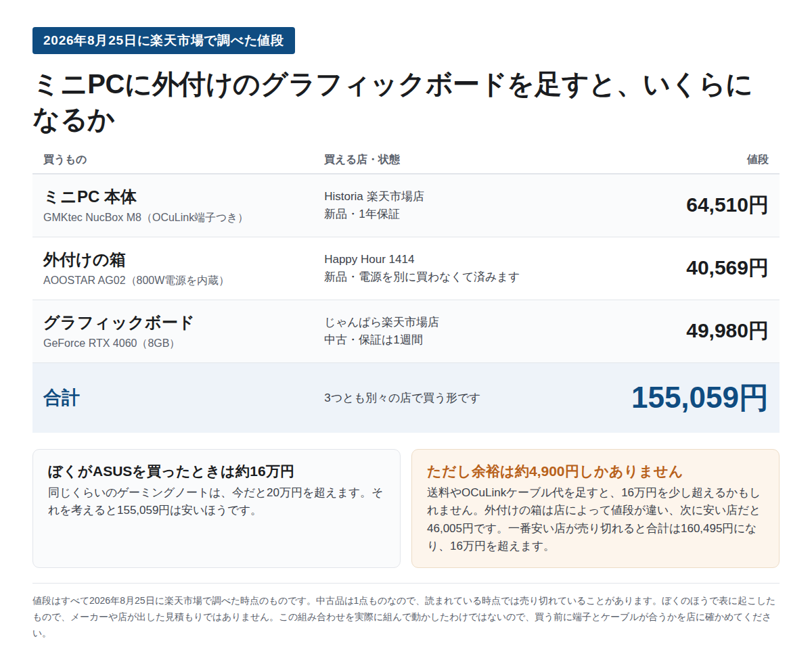Click the note '3つとも別々の店で買う形です'

coord(402,398)
